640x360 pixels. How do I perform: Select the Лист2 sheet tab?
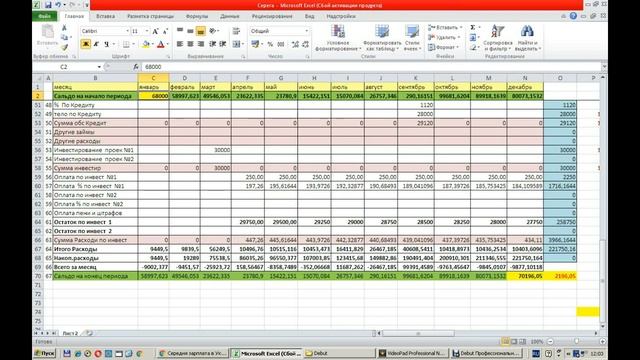[x=70, y=333]
